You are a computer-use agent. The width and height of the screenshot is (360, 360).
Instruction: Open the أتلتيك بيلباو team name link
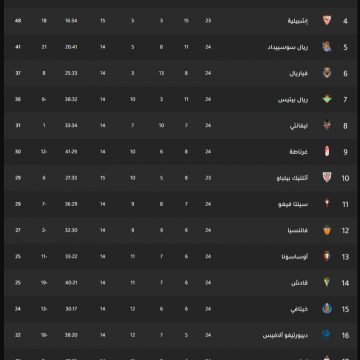click(x=292, y=178)
